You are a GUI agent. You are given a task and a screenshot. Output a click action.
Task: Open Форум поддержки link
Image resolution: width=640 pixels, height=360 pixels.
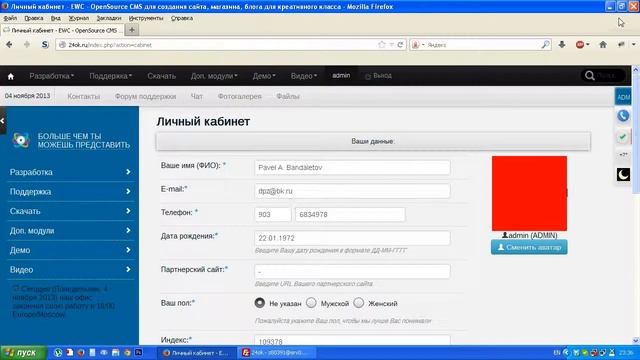tap(145, 96)
